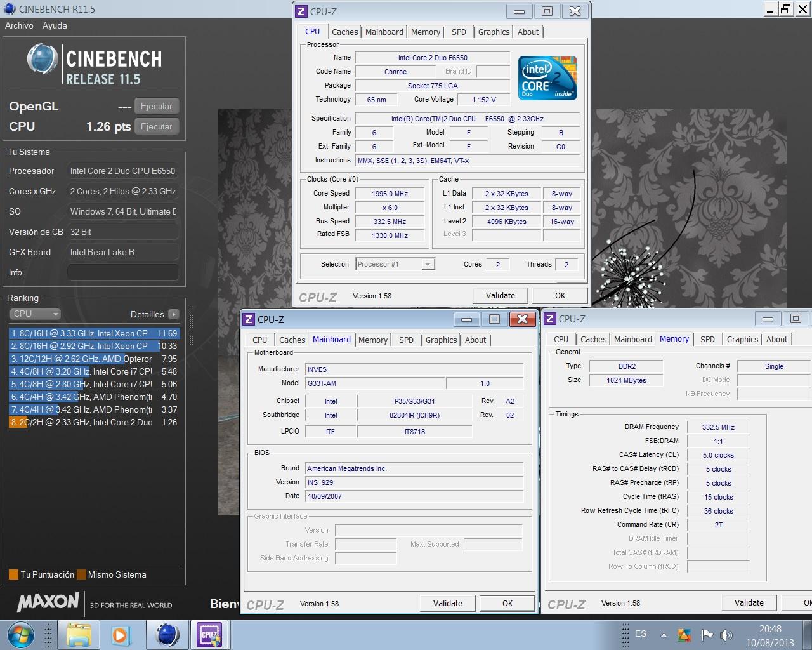Click Validate in the CPU tab CPU-Z window

pos(501,295)
